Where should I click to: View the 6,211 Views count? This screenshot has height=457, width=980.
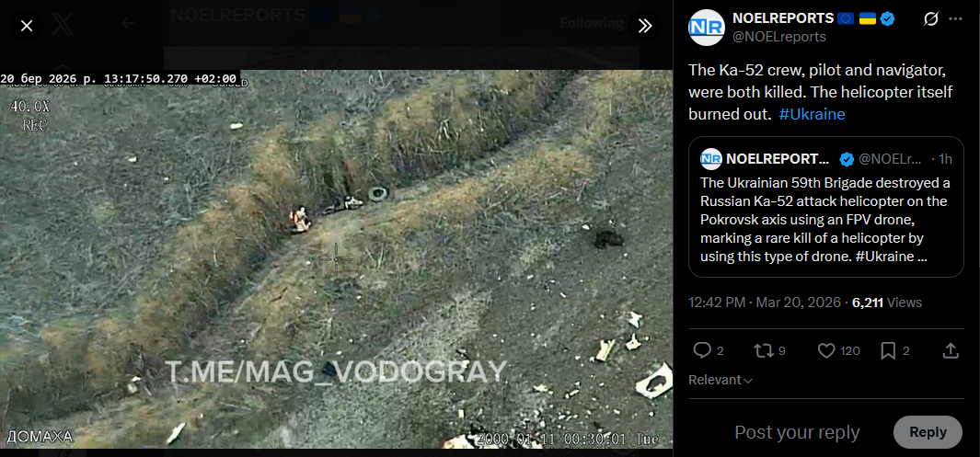(x=887, y=303)
